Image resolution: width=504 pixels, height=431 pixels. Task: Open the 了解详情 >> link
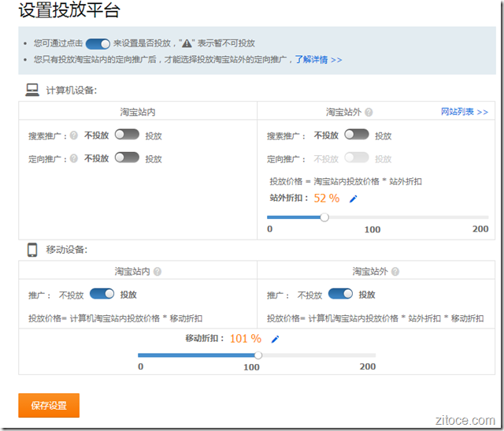318,59
